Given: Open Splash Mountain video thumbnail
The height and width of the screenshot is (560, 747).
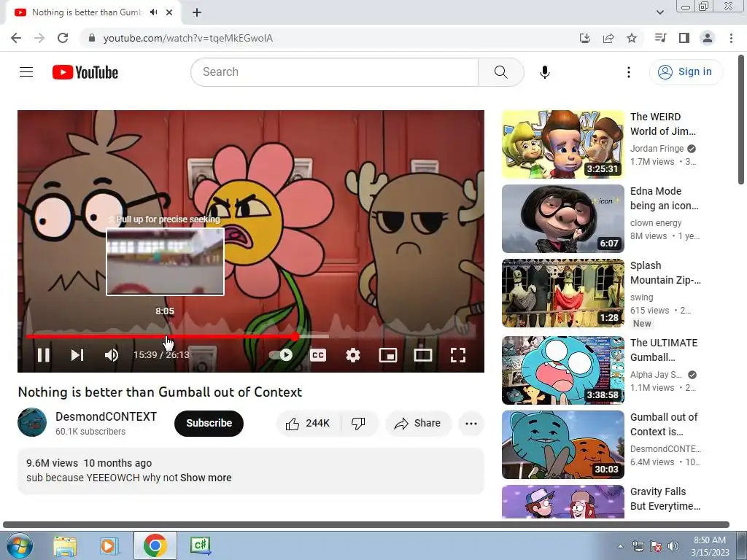Looking at the screenshot, I should tap(562, 293).
